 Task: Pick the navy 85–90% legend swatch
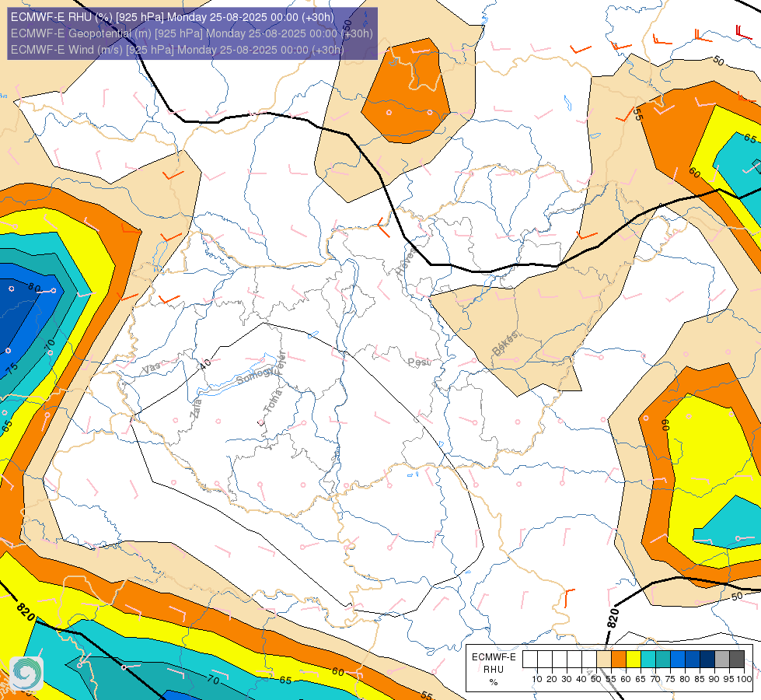tap(707, 660)
